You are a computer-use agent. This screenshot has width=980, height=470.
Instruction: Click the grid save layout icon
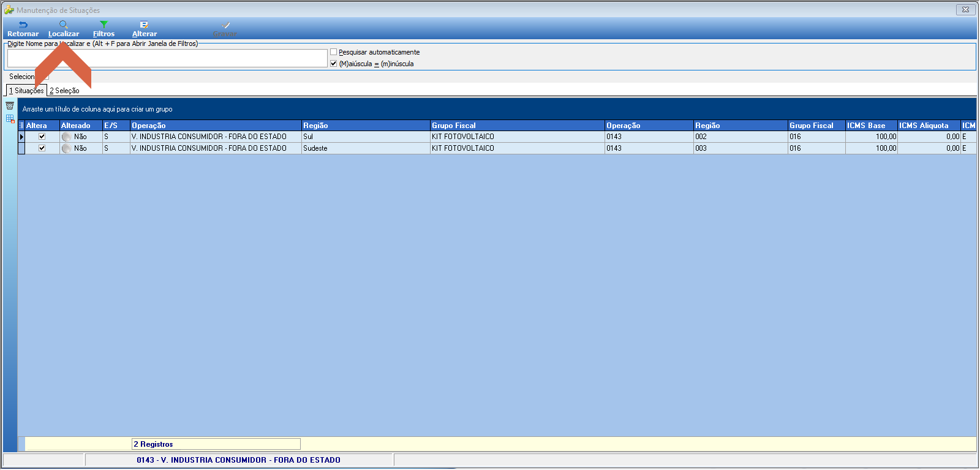tap(10, 119)
